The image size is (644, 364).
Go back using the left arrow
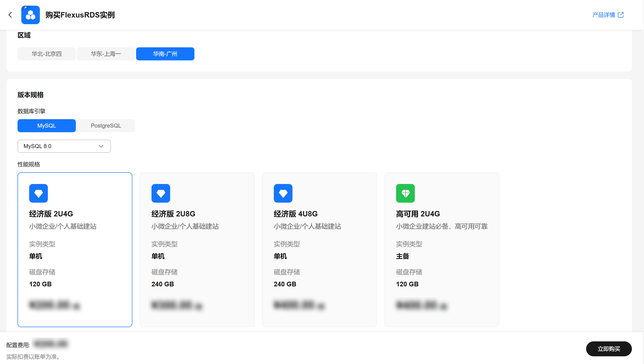click(10, 15)
